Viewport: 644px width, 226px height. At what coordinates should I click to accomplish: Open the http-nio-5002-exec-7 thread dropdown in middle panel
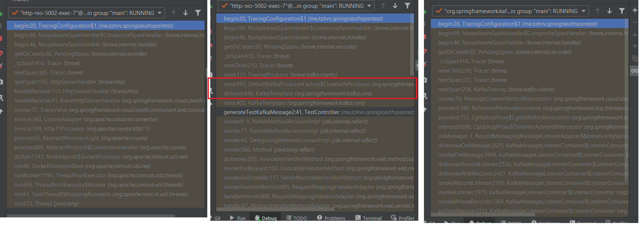click(296, 6)
